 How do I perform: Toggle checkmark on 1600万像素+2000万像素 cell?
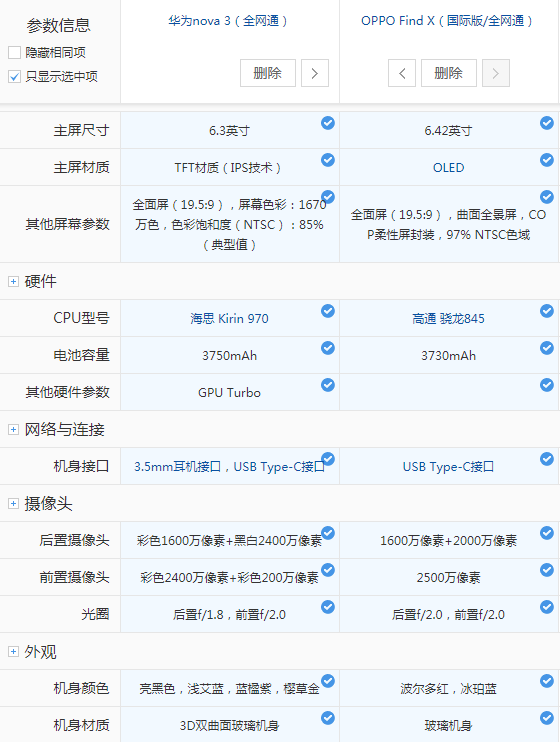[547, 533]
